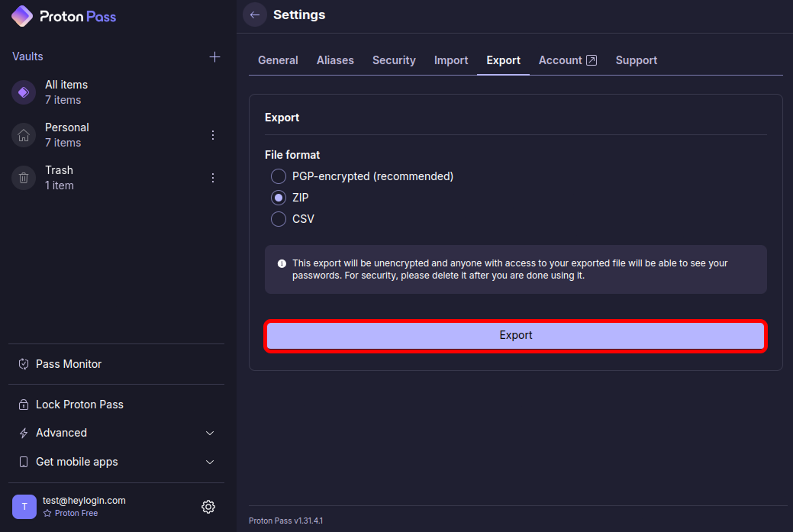Click the Settings page title
Image resolution: width=793 pixels, height=532 pixels.
point(299,15)
